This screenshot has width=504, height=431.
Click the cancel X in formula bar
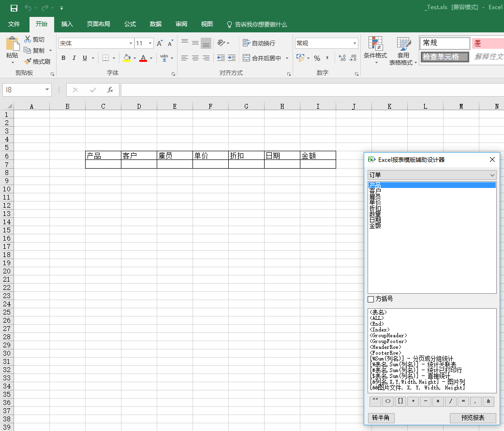pos(75,90)
